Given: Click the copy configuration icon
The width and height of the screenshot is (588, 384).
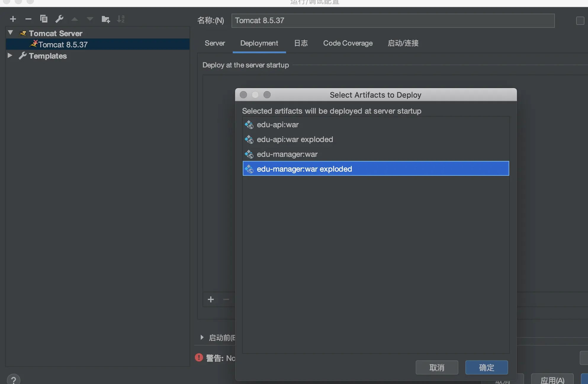Looking at the screenshot, I should 44,19.
